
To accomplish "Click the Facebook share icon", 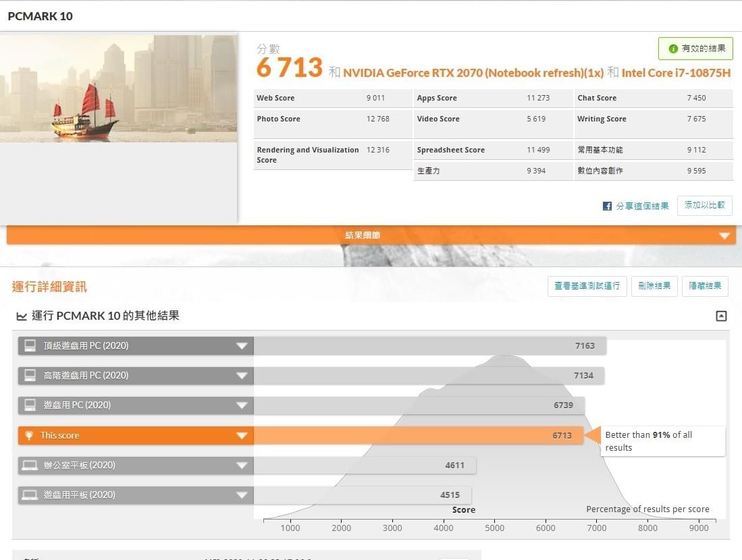I will (607, 206).
